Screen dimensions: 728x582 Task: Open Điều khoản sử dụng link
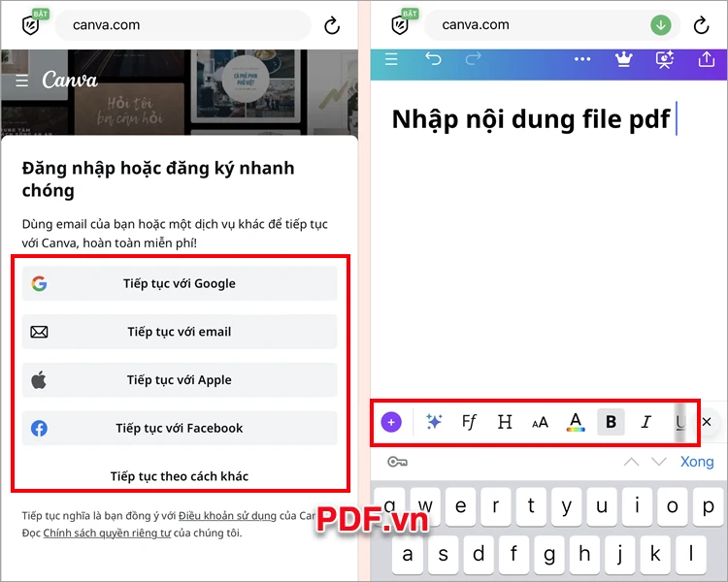227,516
